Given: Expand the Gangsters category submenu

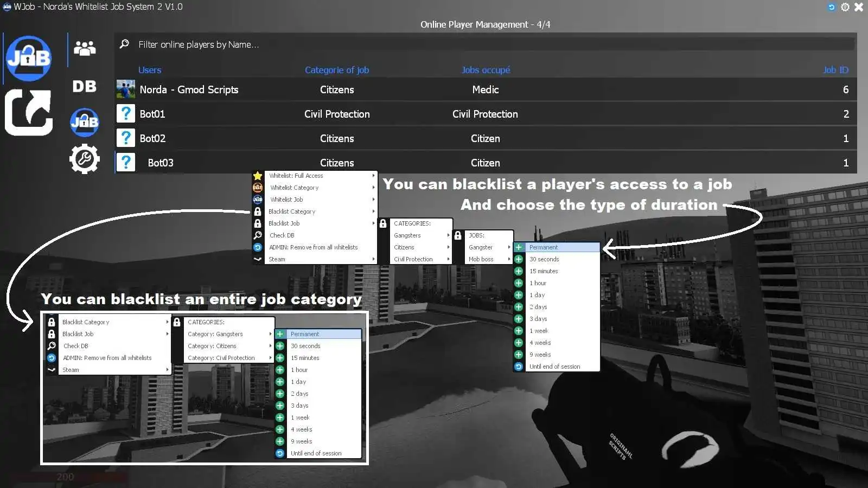Looking at the screenshot, I should click(408, 235).
